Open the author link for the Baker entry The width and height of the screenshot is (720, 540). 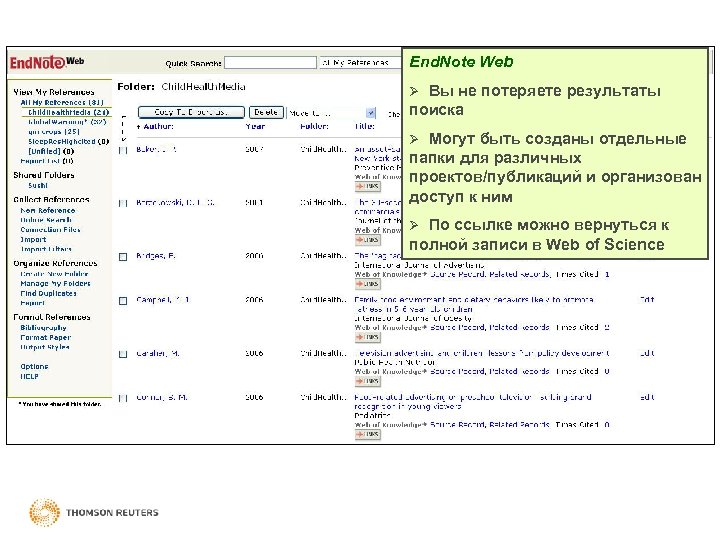[x=156, y=150]
